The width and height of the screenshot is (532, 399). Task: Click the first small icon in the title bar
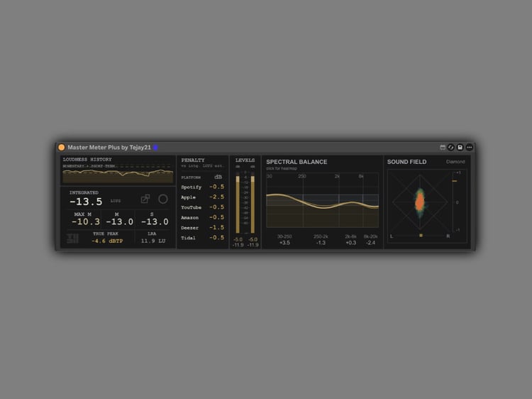point(443,148)
